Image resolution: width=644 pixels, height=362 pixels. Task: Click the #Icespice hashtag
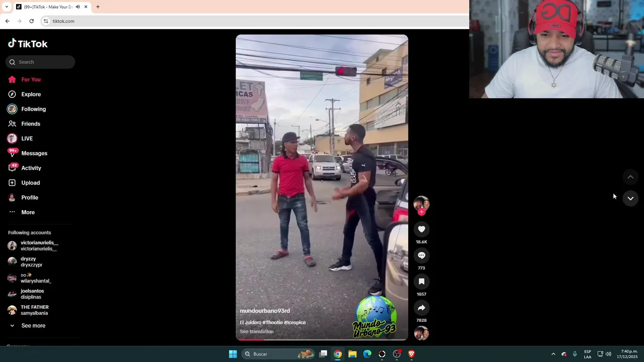pos(295,322)
